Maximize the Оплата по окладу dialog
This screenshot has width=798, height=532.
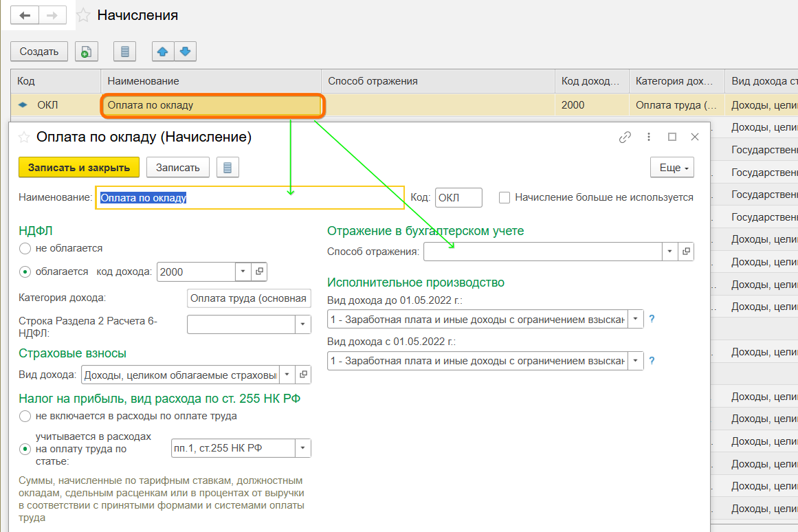[672, 137]
